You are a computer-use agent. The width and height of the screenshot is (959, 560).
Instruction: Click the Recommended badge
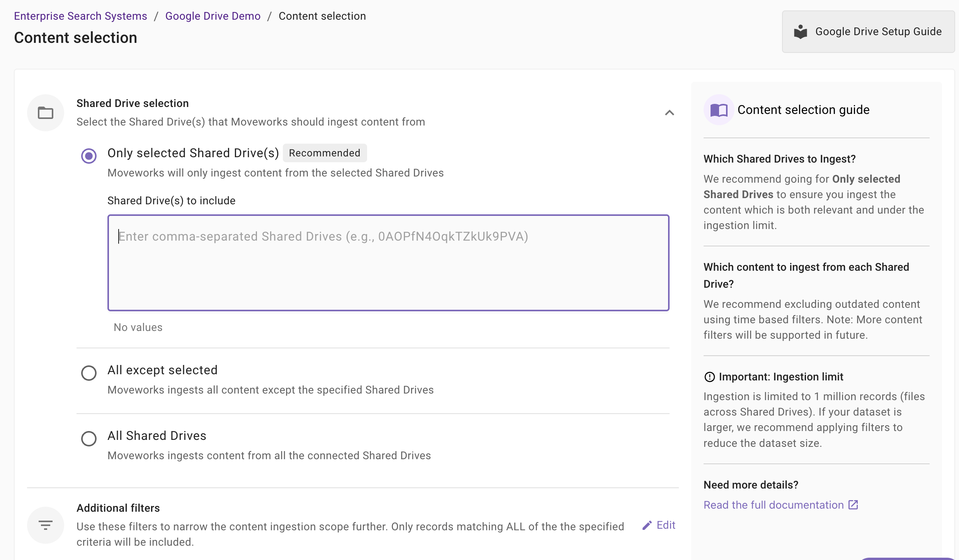click(x=324, y=153)
